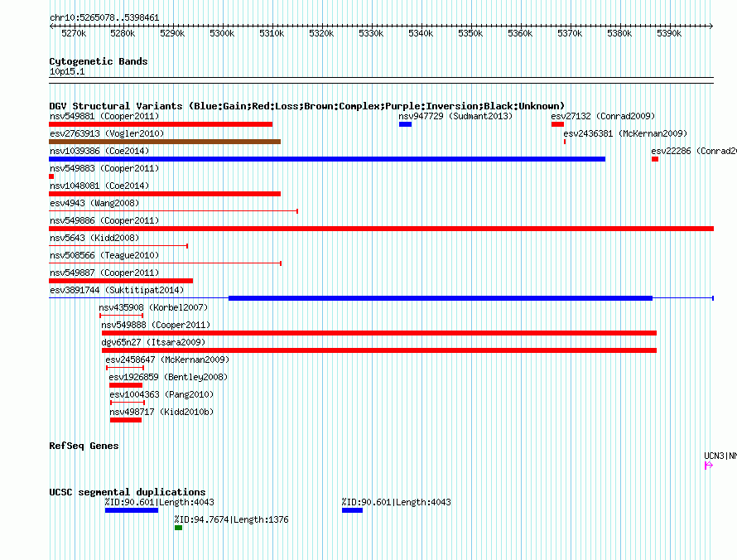Click the 5270k ruler tick label
Image resolution: width=737 pixels, height=560 pixels.
click(x=74, y=33)
